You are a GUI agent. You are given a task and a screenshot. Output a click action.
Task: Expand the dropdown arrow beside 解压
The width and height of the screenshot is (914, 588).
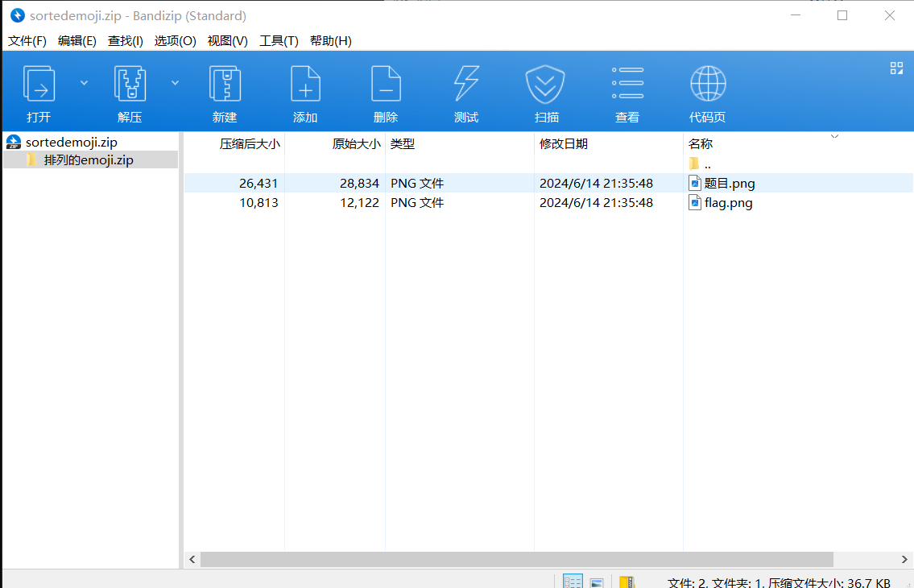tap(175, 83)
